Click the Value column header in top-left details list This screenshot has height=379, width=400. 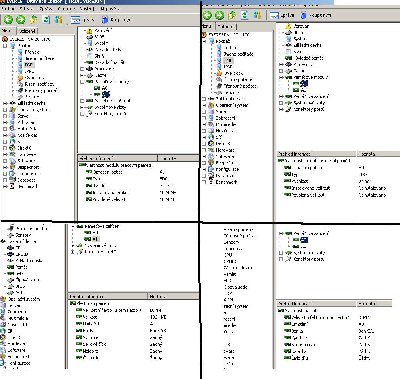[178, 158]
